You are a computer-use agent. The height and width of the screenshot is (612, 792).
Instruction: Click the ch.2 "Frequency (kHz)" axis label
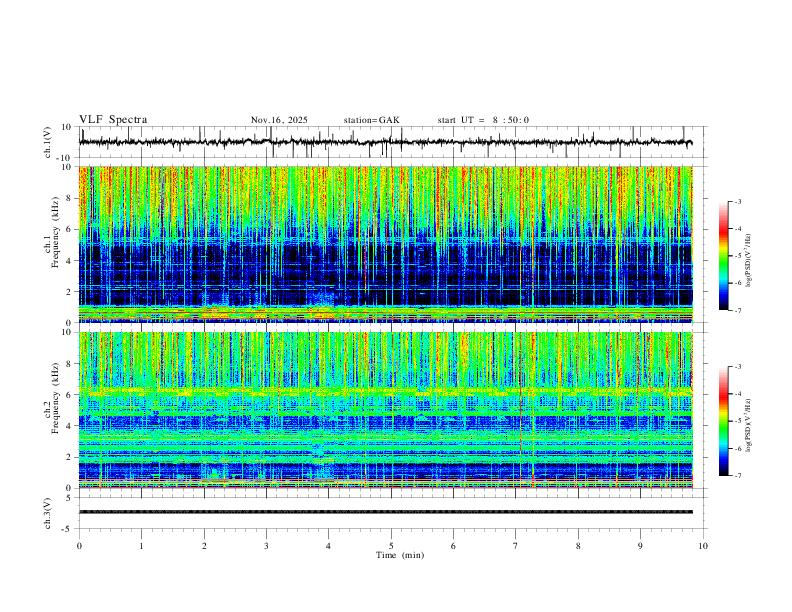click(55, 399)
